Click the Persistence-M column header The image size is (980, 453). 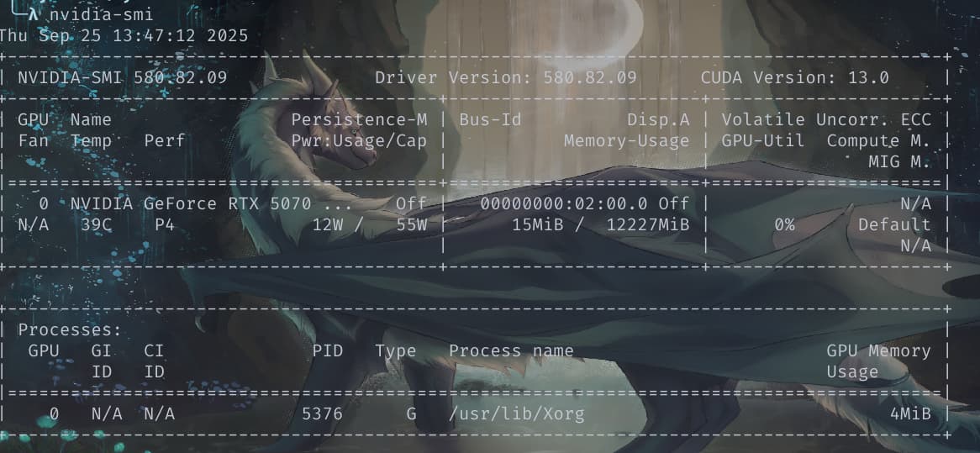(360, 119)
